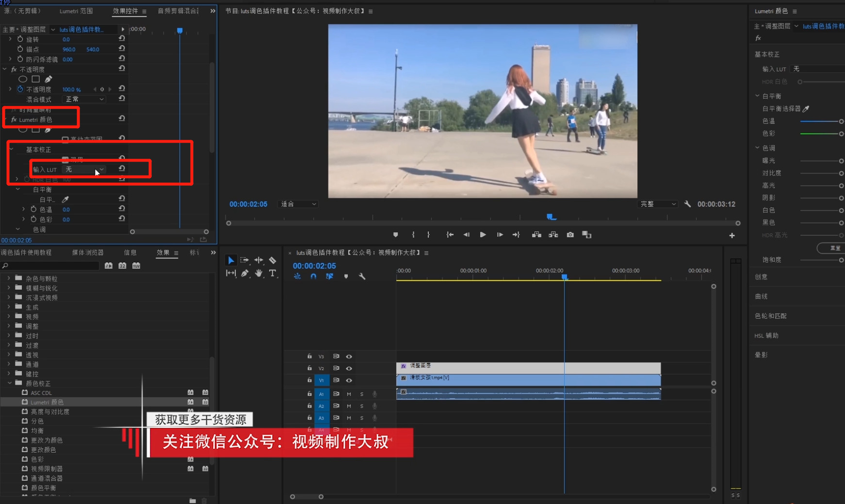The height and width of the screenshot is (504, 845).
Task: Toggle lock on track V3
Action: [309, 357]
